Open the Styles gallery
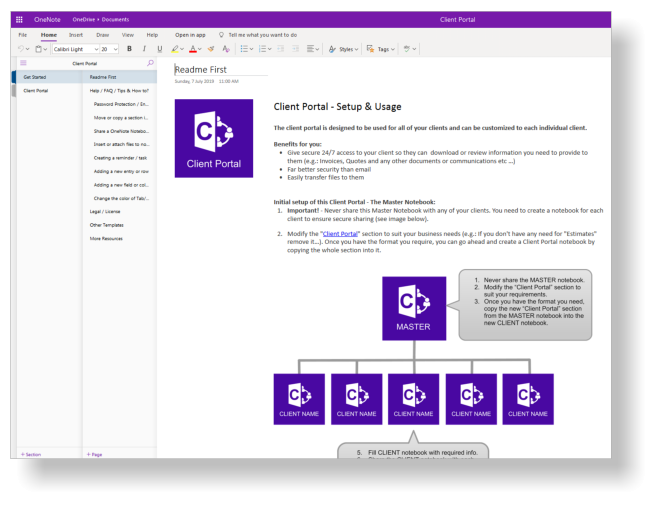This screenshot has height=510, width=662. pos(343,49)
